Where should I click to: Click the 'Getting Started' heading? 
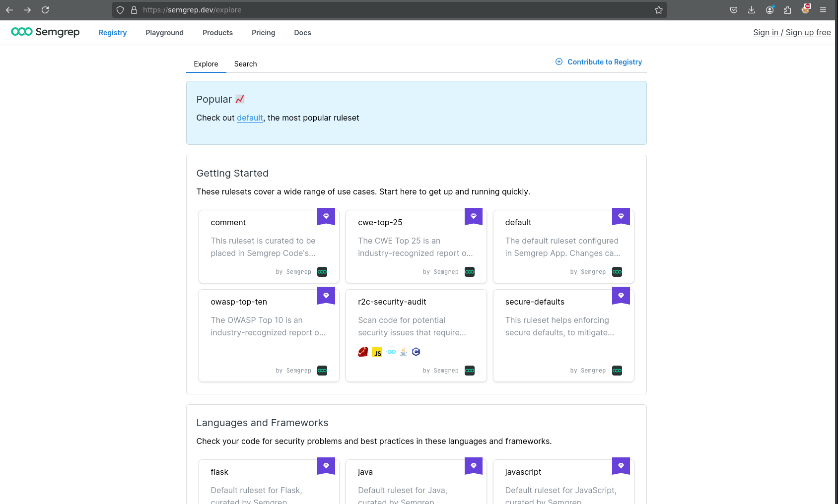pyautogui.click(x=232, y=173)
